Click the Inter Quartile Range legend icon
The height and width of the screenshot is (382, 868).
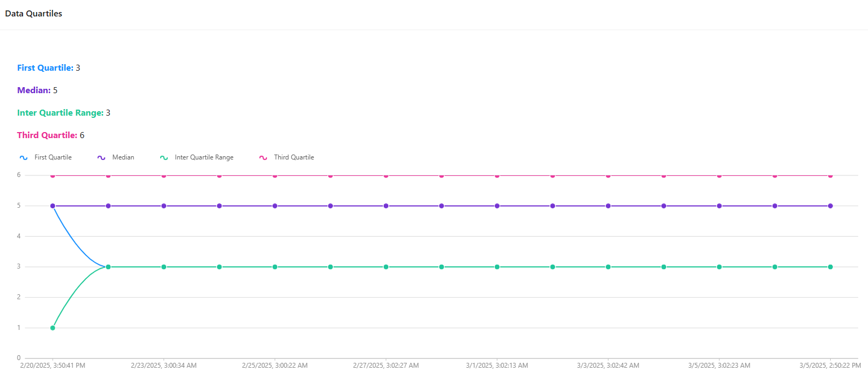(x=164, y=158)
